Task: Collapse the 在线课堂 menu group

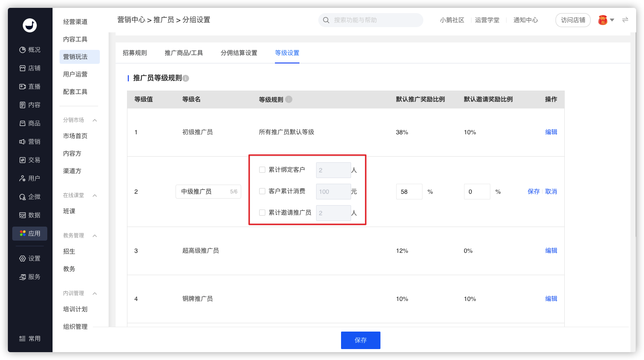Action: pos(95,196)
